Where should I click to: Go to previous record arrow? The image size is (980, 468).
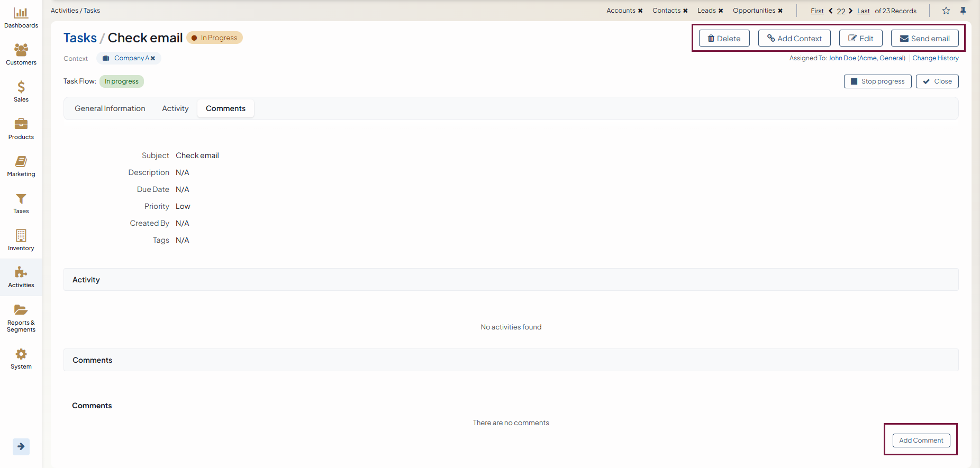pyautogui.click(x=831, y=11)
